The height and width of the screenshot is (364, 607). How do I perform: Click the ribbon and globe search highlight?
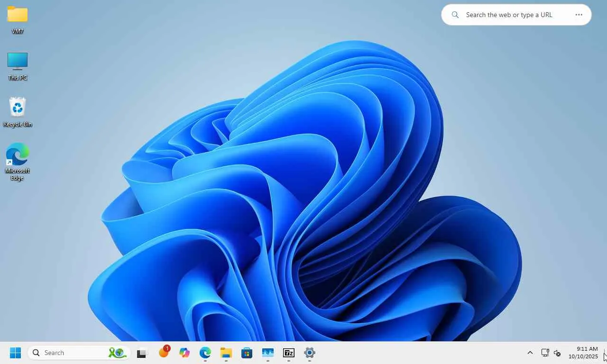coord(117,353)
